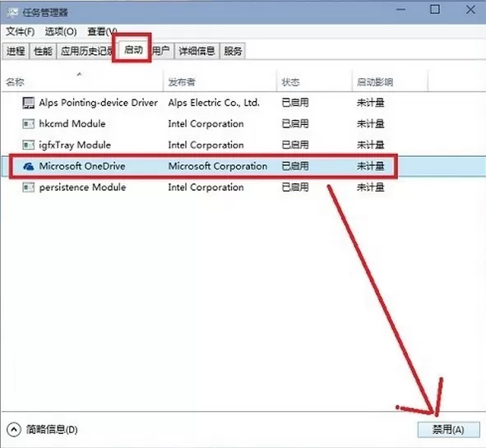Click the Task Manager title bar icon
Screen dimensions: 486x448
(12, 12)
